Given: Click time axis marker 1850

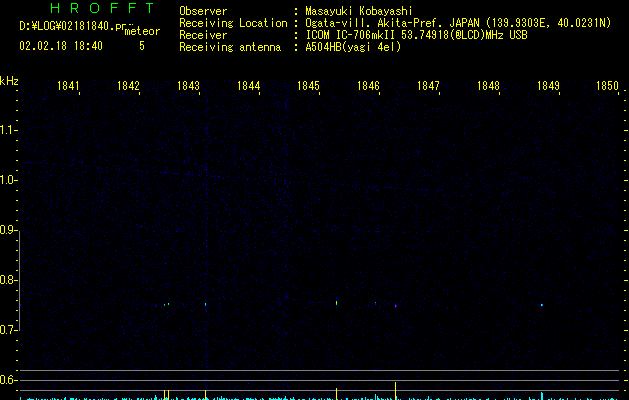Looking at the screenshot, I should click(607, 86).
